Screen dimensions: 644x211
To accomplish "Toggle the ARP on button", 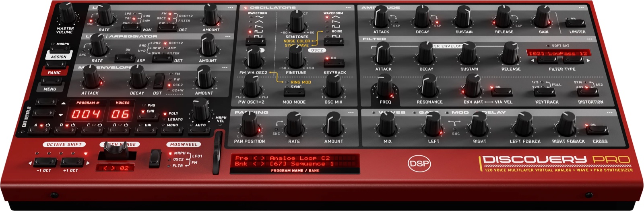I will pyautogui.click(x=125, y=58).
